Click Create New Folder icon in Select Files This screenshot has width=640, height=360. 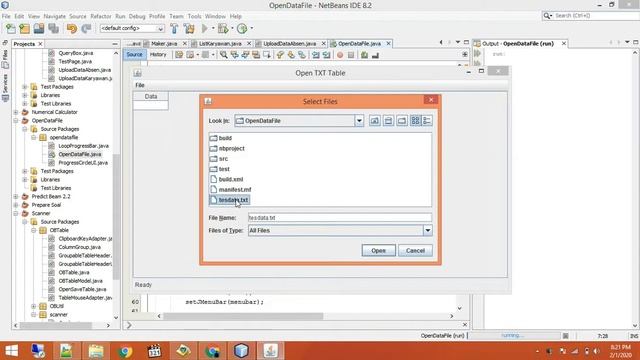pos(402,120)
